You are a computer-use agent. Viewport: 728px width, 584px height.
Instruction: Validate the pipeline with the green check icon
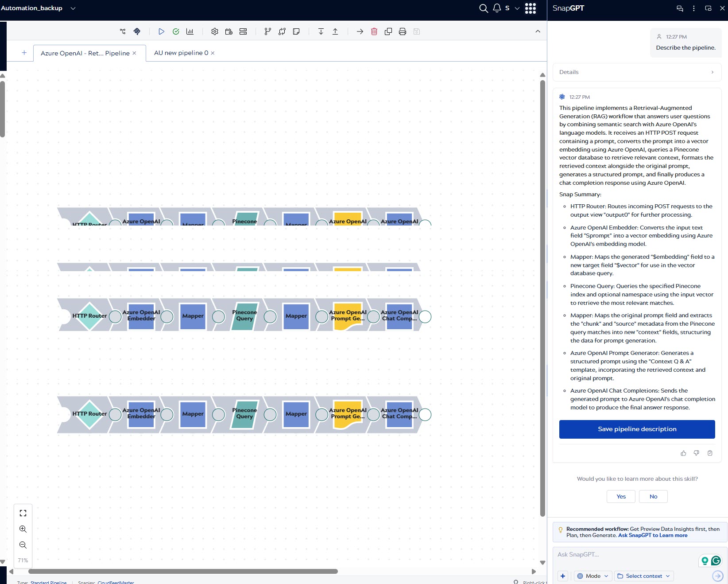pyautogui.click(x=176, y=31)
